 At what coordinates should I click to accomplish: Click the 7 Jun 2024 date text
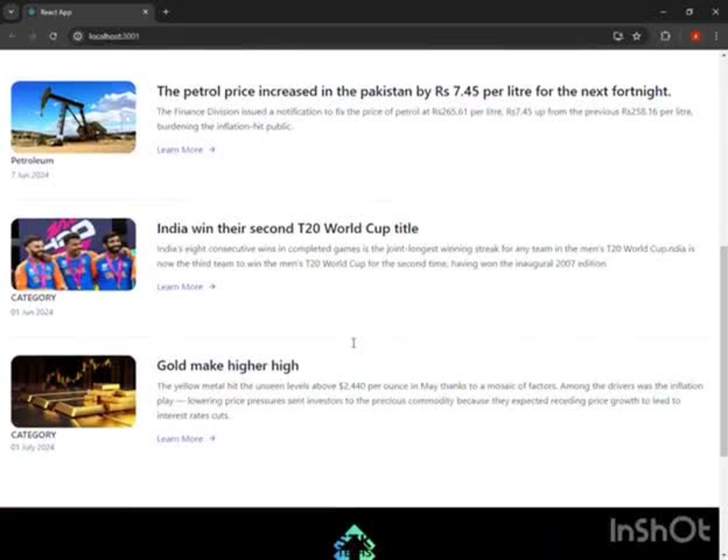click(30, 175)
